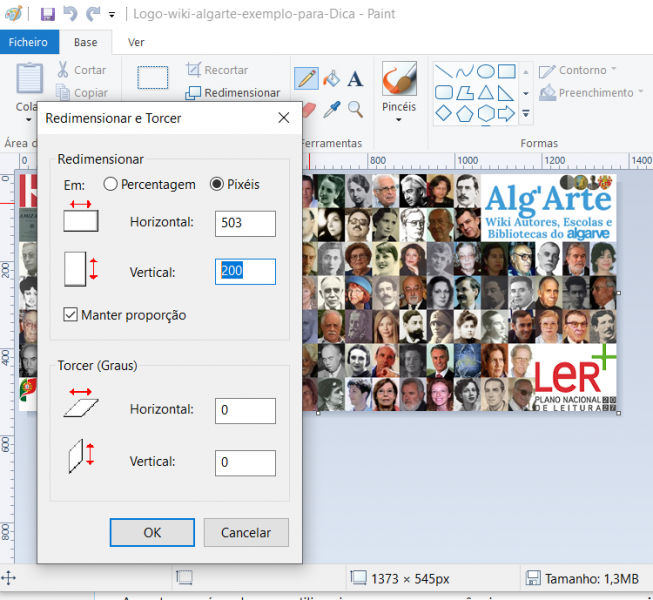Select the Pixéis radio button
The height and width of the screenshot is (600, 653).
pos(217,184)
